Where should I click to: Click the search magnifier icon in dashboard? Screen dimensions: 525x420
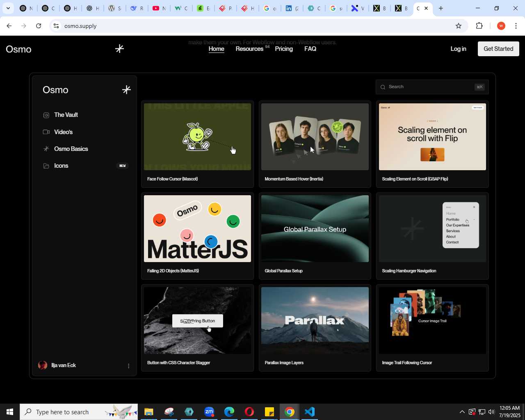[x=383, y=87]
